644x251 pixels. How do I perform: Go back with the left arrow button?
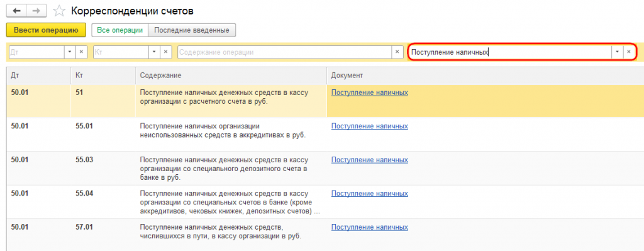[x=16, y=11]
